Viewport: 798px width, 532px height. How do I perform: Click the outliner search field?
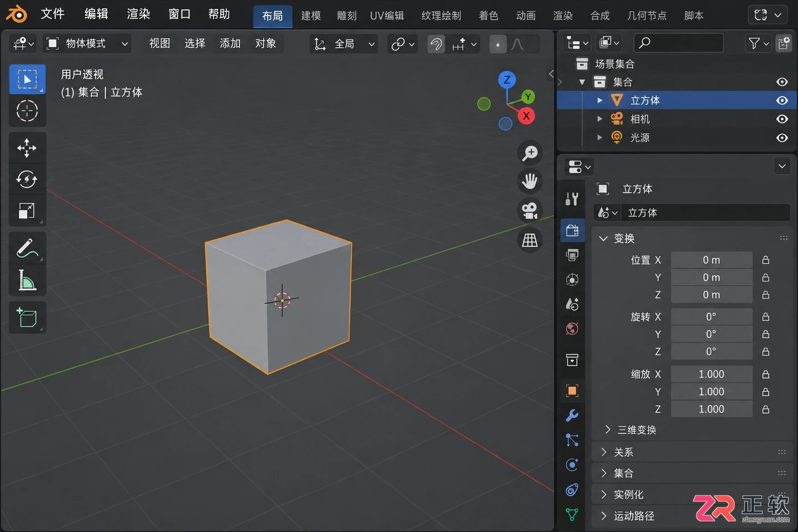(678, 43)
